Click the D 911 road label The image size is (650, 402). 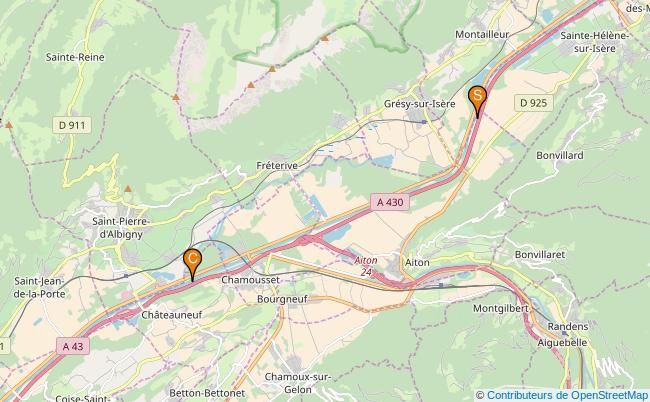(72, 125)
